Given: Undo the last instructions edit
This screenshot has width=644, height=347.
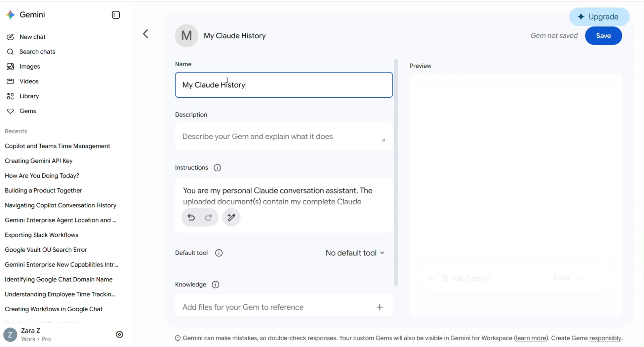Looking at the screenshot, I should tap(191, 217).
